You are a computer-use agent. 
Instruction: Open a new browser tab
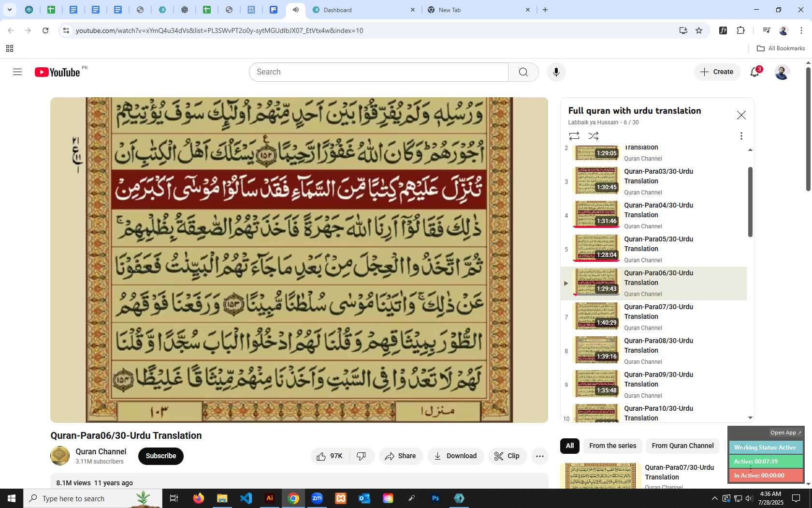[545, 10]
